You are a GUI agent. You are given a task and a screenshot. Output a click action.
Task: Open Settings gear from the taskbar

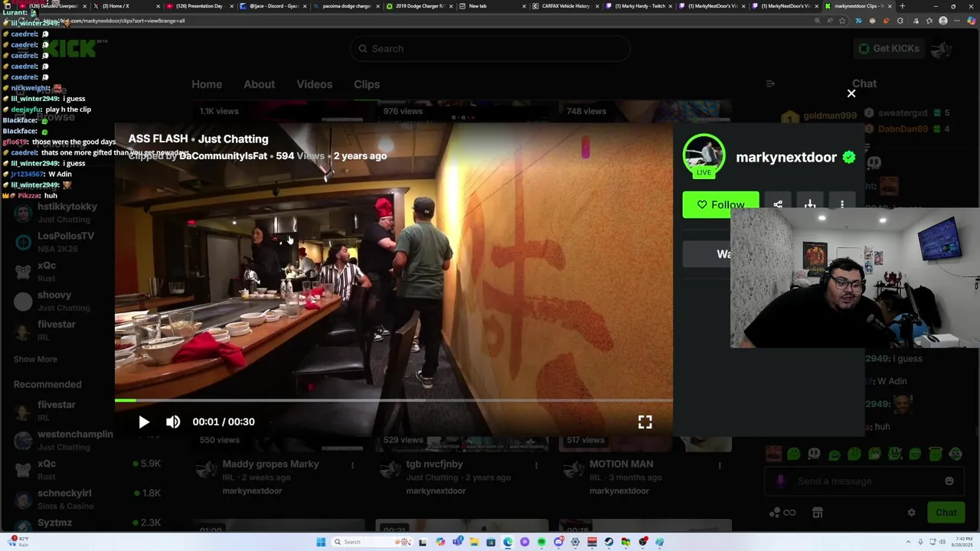tap(575, 542)
